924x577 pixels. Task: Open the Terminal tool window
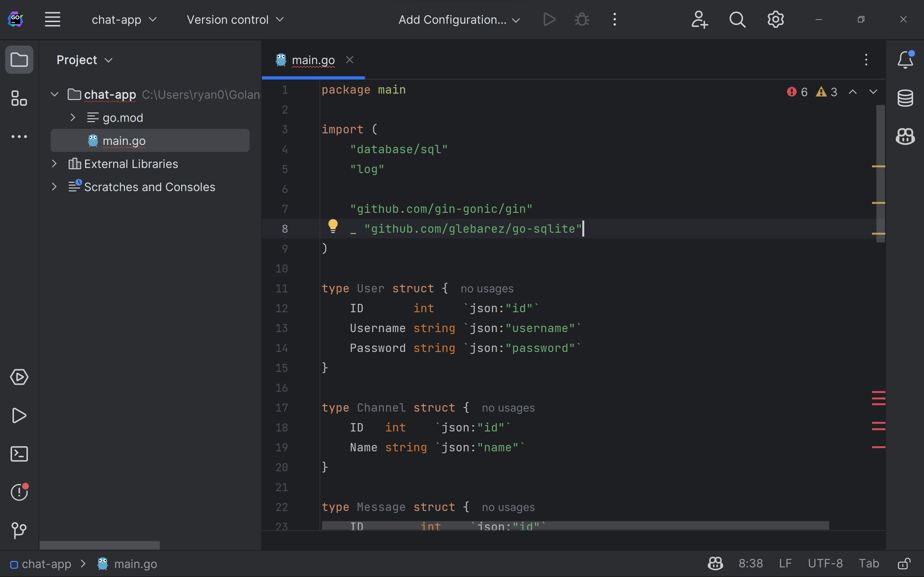tap(19, 454)
